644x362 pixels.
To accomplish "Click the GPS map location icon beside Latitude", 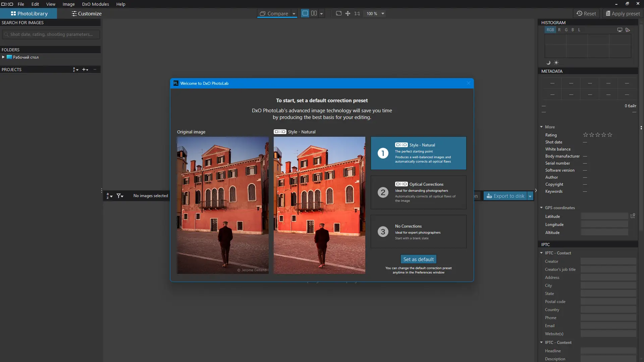I will click(633, 216).
